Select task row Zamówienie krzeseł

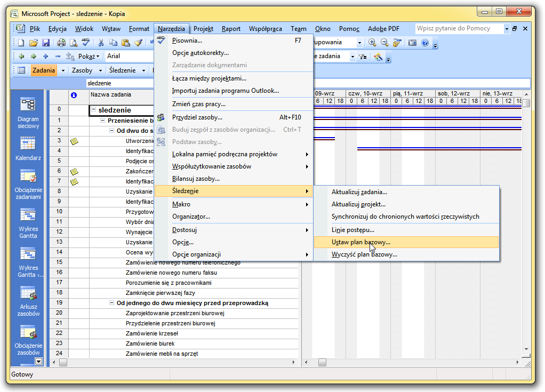pos(194,333)
